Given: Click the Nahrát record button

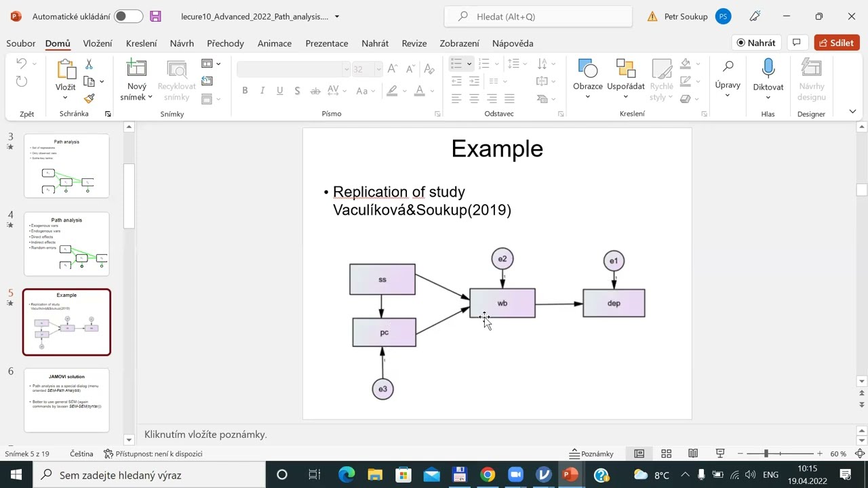Looking at the screenshot, I should [x=756, y=43].
